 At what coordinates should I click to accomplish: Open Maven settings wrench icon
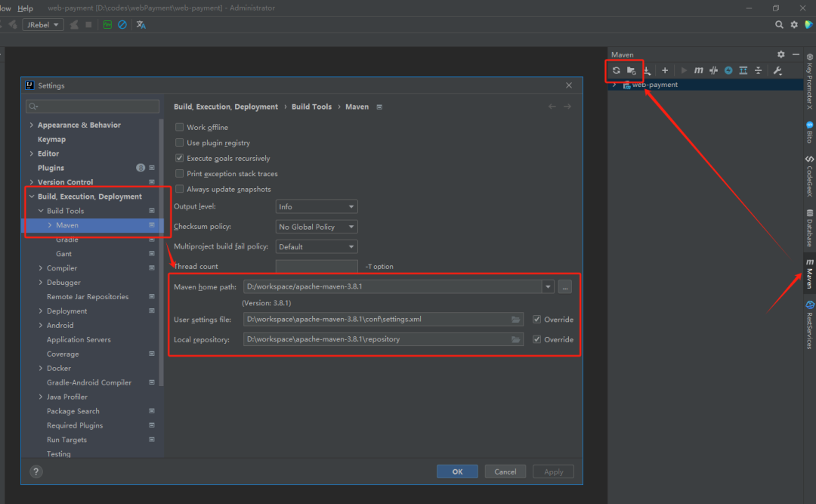pyautogui.click(x=777, y=70)
